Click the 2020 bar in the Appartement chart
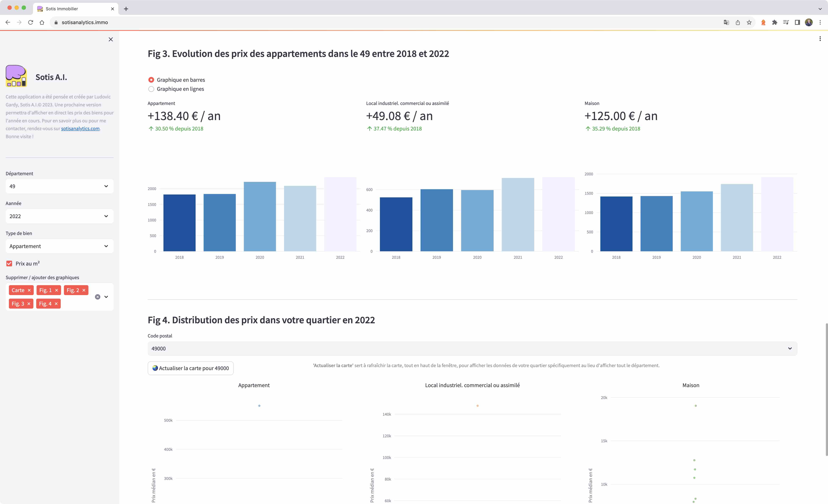The width and height of the screenshot is (828, 504). point(260,217)
